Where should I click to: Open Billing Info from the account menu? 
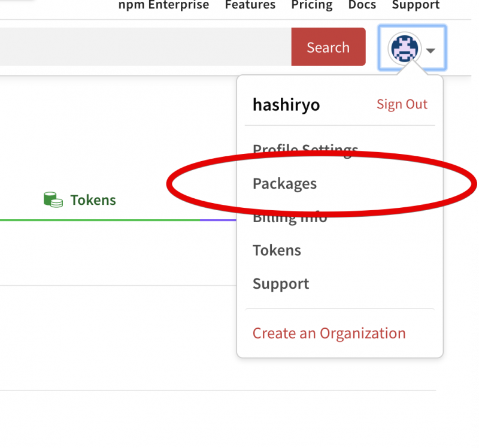click(290, 218)
